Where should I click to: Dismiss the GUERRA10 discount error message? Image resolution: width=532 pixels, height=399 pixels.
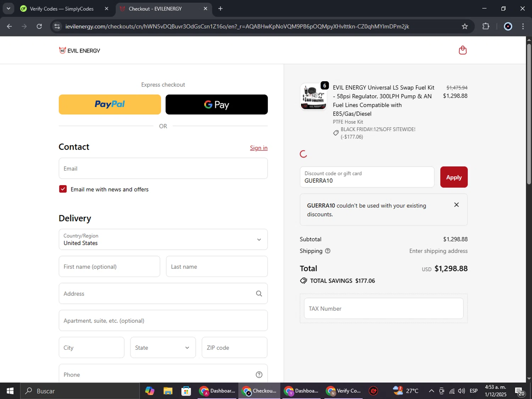tap(456, 205)
